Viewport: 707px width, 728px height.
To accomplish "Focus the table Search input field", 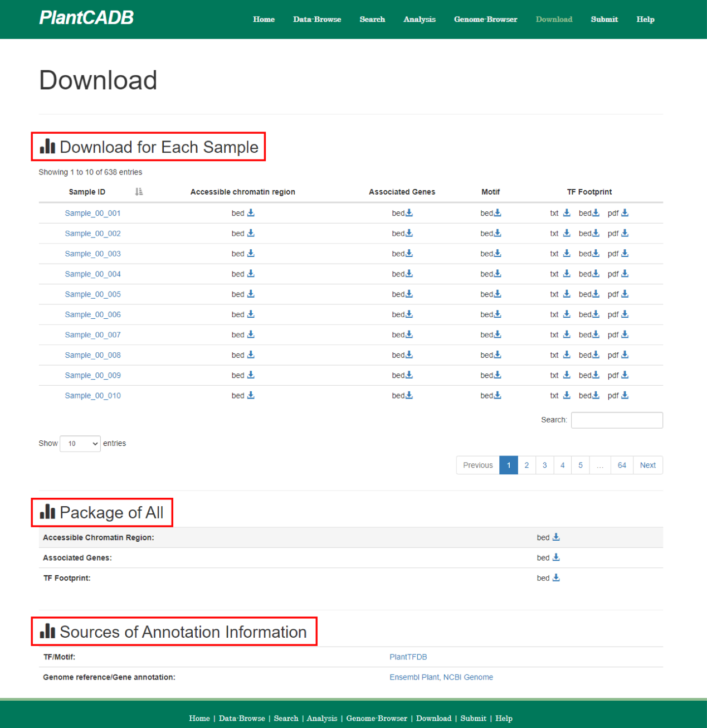I will [x=617, y=420].
